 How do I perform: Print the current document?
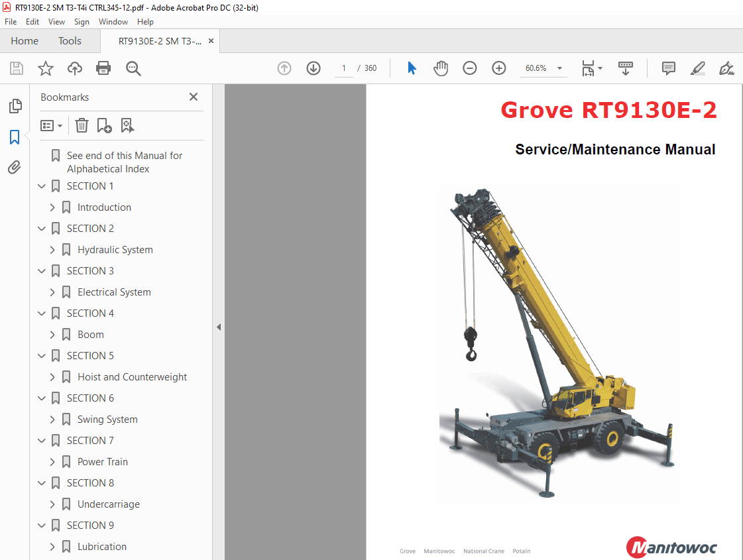[x=104, y=68]
